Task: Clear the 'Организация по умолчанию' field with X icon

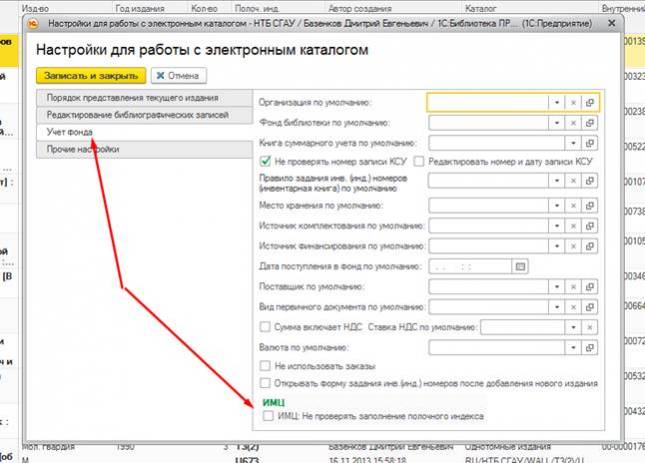Action: click(573, 102)
